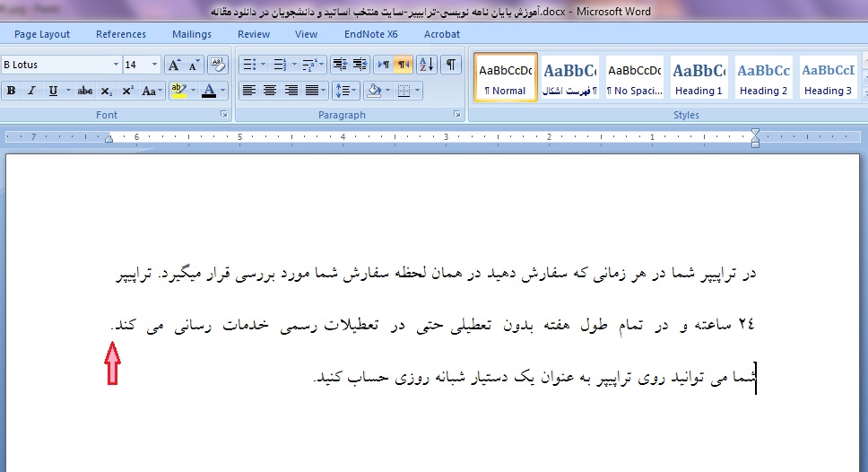The height and width of the screenshot is (472, 868).
Task: Toggle Superscript formatting
Action: tap(128, 91)
